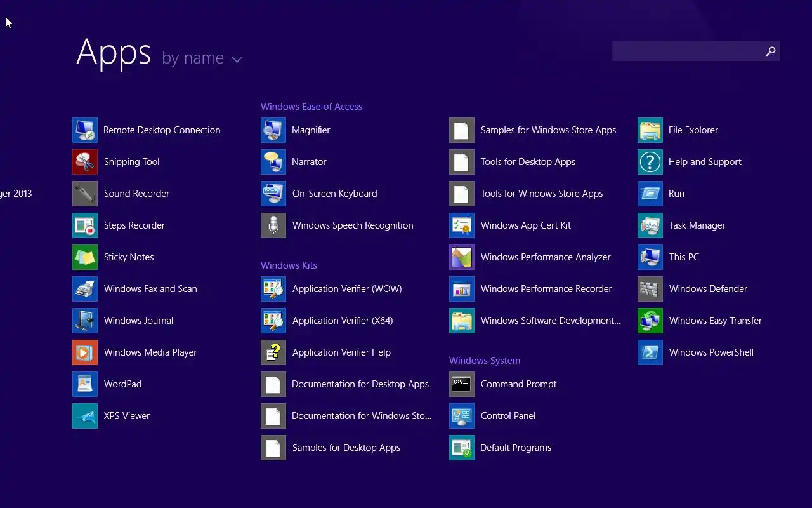Open Samples for Desktop Apps file icon

[x=273, y=448]
